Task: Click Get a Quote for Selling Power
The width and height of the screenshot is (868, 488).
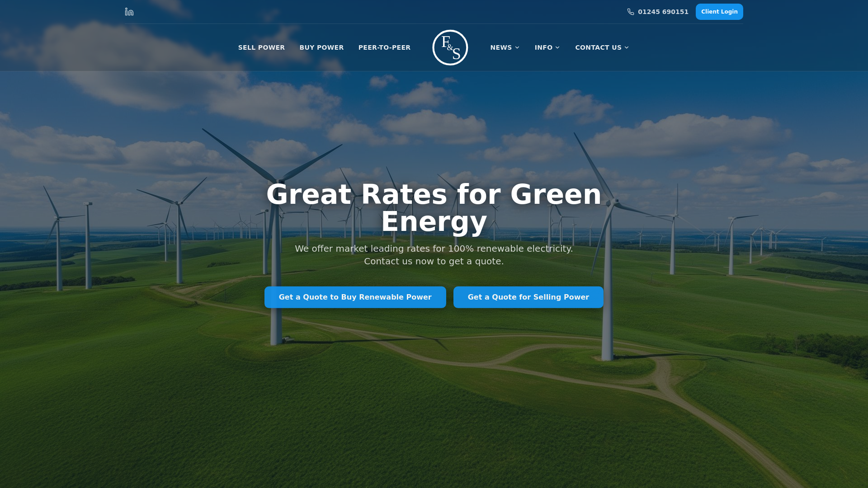Action: 528,297
